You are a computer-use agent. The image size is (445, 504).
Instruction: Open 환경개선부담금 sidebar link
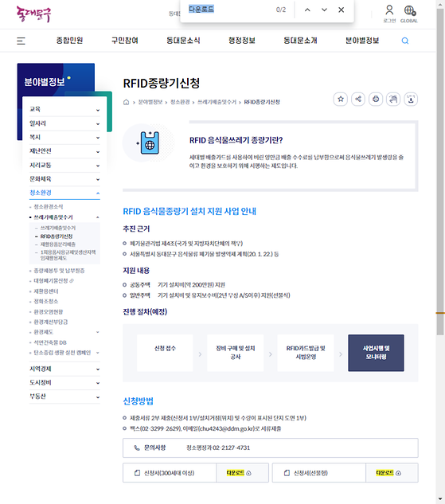point(51,322)
